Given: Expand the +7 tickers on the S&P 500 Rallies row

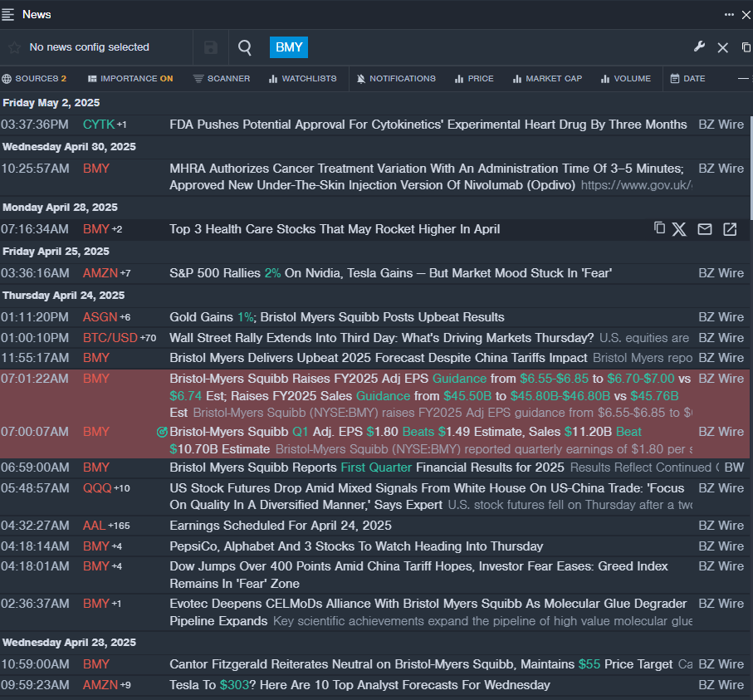Looking at the screenshot, I should (125, 273).
